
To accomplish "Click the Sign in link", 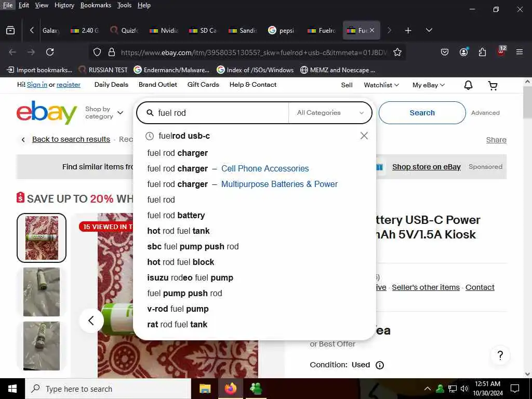I will click(37, 85).
